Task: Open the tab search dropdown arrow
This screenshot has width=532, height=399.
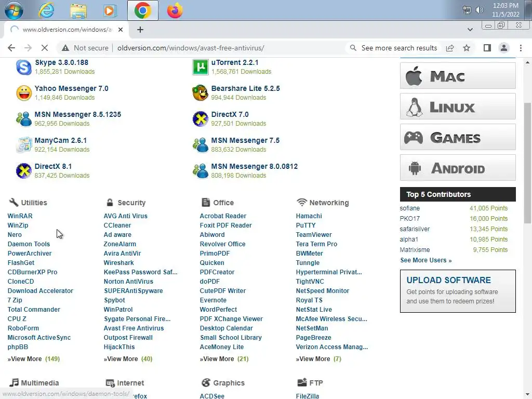Action: click(x=470, y=30)
